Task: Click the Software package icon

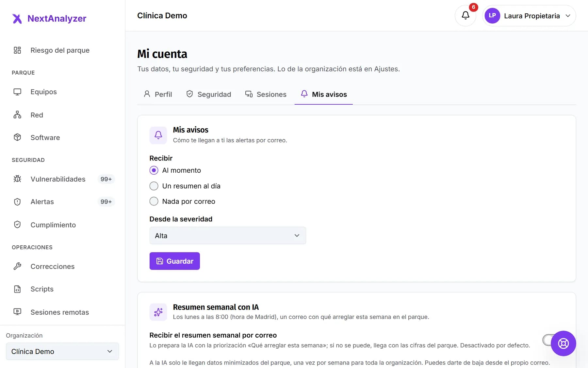Action: (17, 137)
